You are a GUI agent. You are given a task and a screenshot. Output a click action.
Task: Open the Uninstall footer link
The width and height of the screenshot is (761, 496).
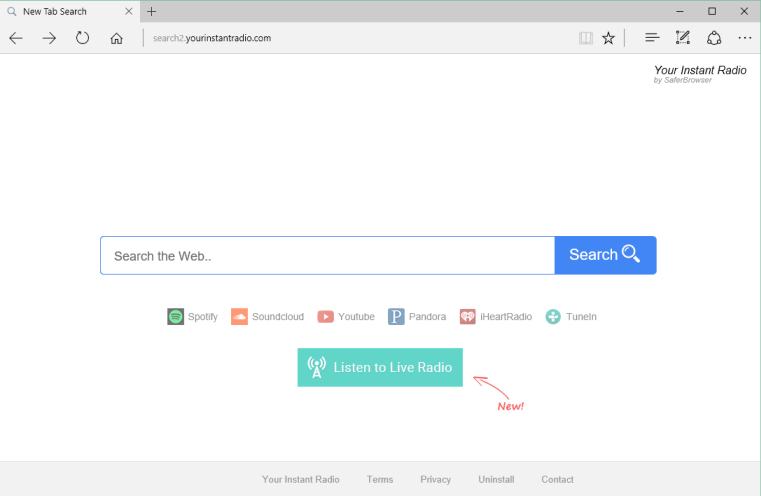496,479
